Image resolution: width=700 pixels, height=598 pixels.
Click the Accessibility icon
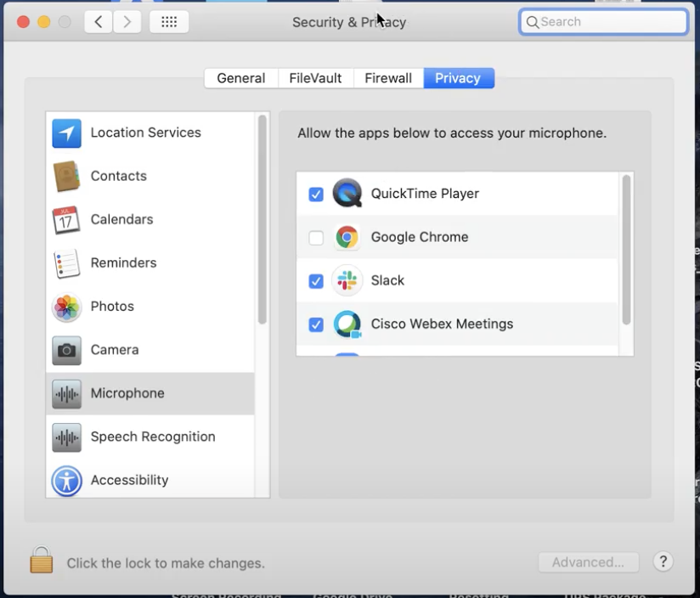[66, 481]
